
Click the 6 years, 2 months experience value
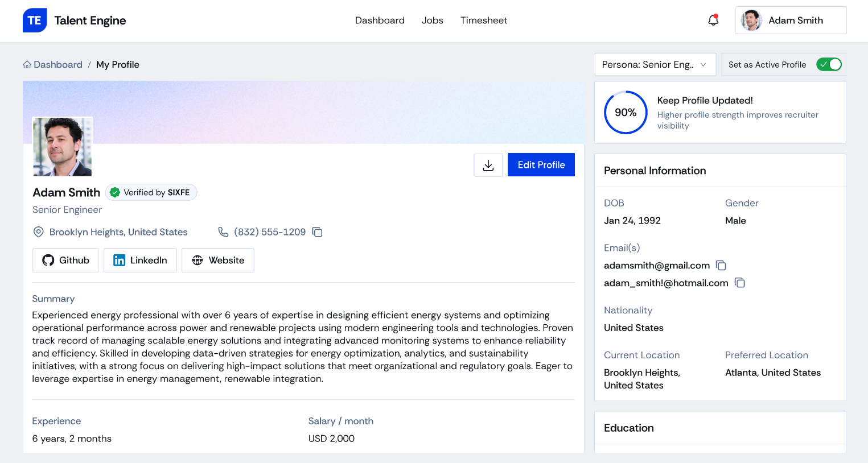pyautogui.click(x=72, y=439)
